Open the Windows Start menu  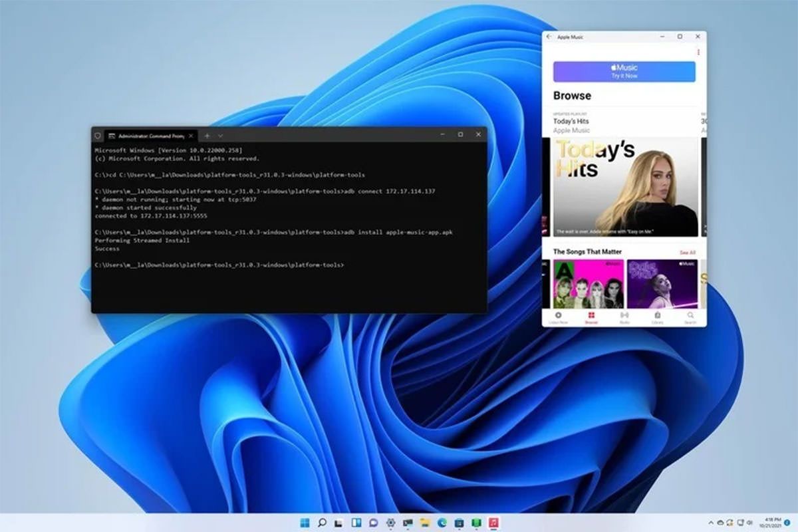tap(305, 523)
